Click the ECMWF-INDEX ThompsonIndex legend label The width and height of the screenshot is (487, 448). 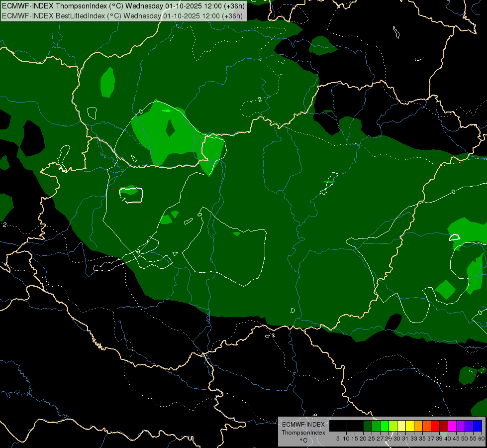303,429
